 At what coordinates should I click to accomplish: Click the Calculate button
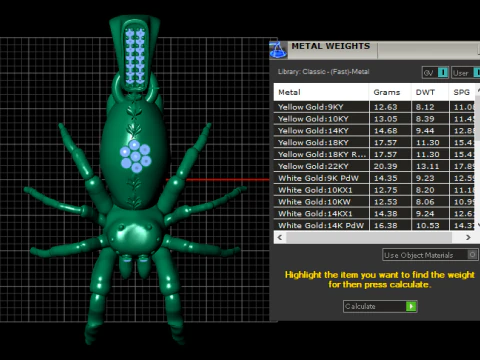[x=380, y=306]
